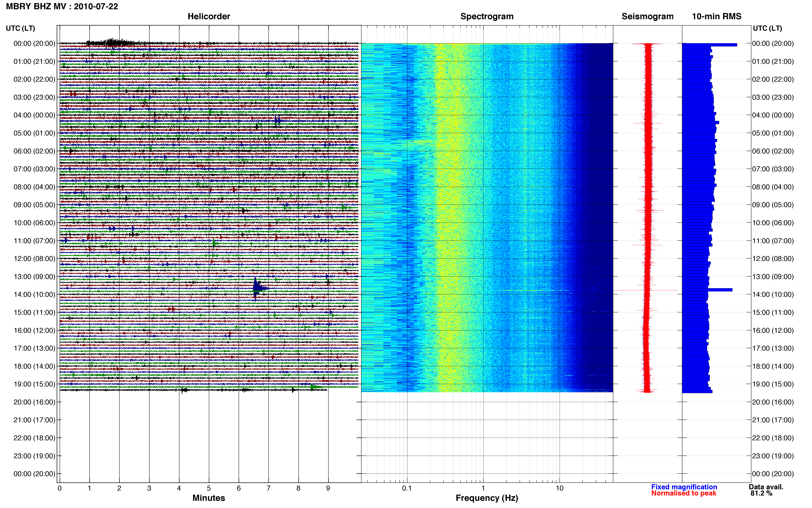Pick '06:00 (02:00)' time label next to Helicorder
This screenshot has width=812, height=508.
pyautogui.click(x=34, y=151)
